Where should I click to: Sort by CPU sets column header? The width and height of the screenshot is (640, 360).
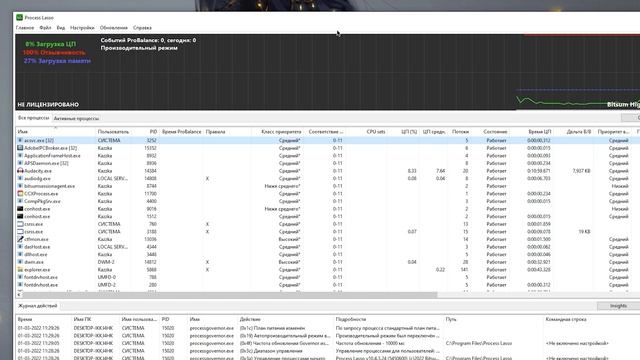376,132
